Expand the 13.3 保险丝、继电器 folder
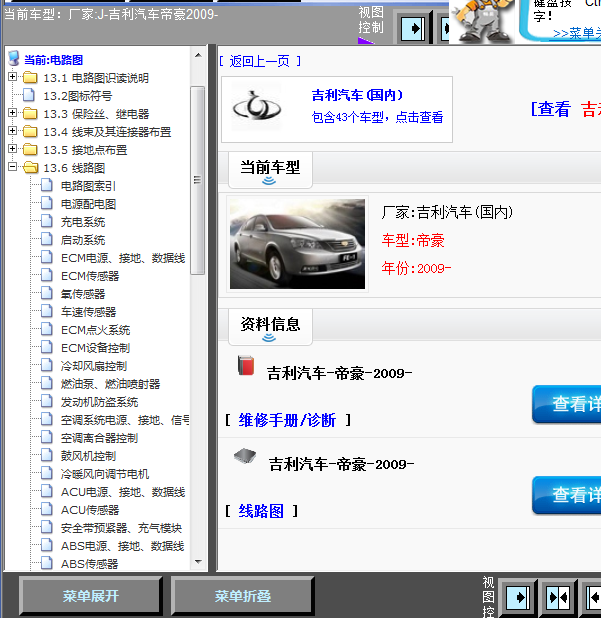Image resolution: width=601 pixels, height=618 pixels. point(13,113)
